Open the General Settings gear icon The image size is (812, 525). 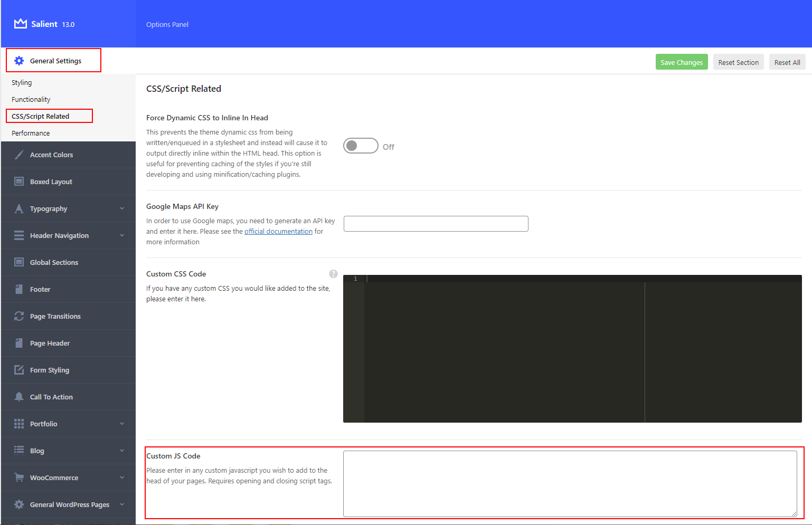[x=19, y=60]
